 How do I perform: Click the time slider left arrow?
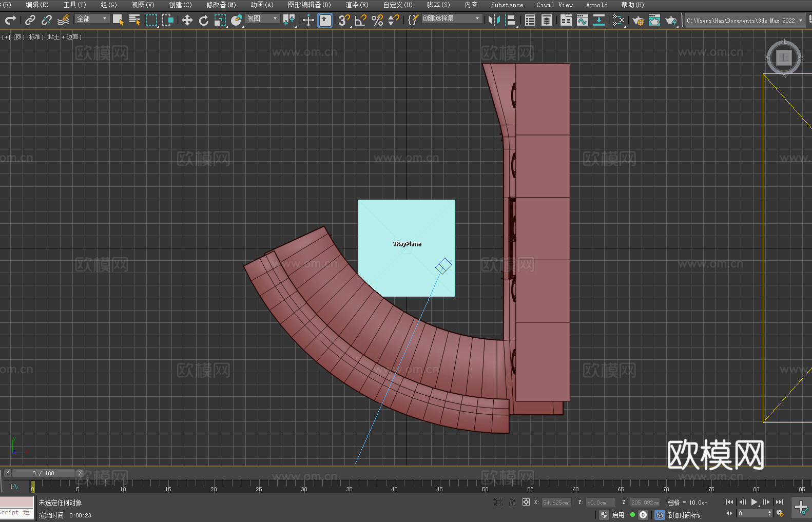[x=8, y=473]
